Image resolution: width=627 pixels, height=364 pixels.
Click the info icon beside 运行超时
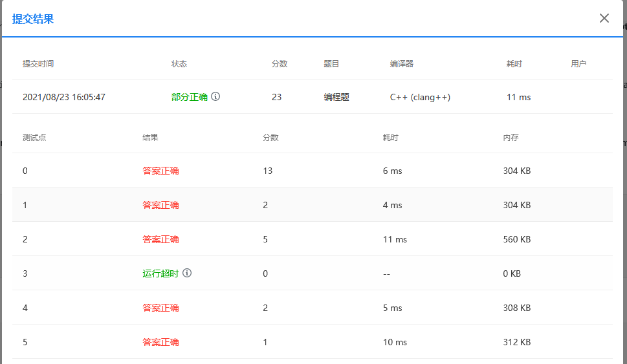[187, 273]
